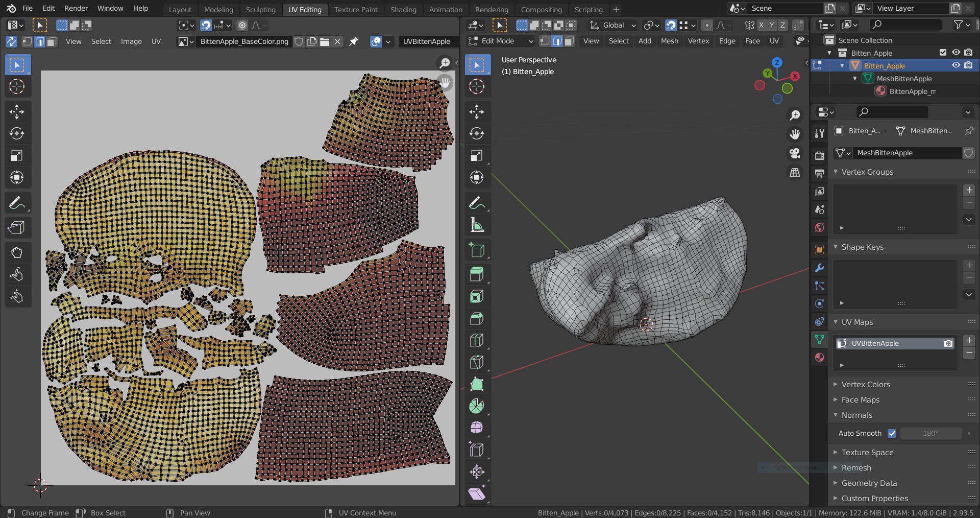Toggle Z axis mirror in 3D viewport
Viewport: 980px width, 518px height.
pyautogui.click(x=782, y=25)
